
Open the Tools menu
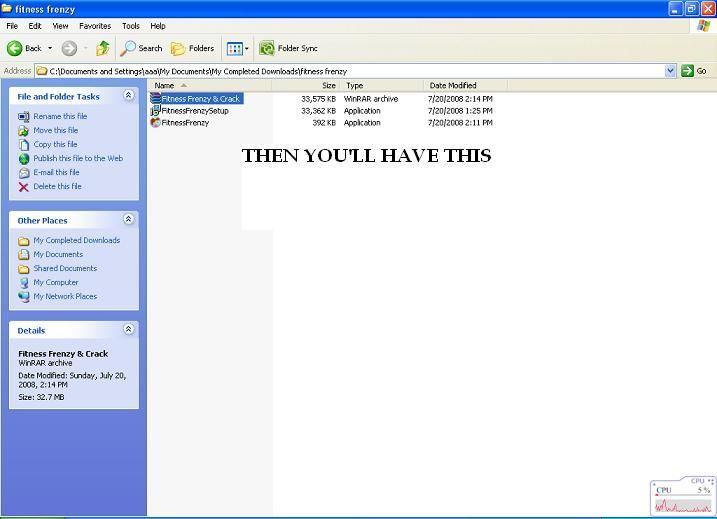click(x=130, y=26)
